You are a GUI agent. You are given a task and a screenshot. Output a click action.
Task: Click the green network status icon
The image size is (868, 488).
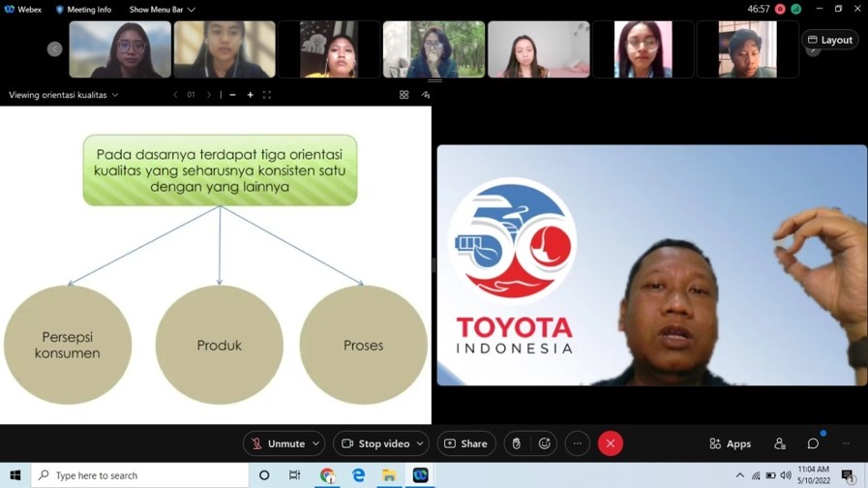click(796, 9)
